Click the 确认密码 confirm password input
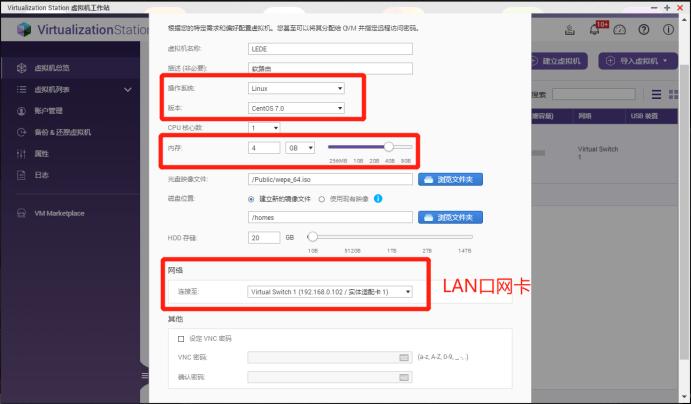This screenshot has width=692, height=404. pos(330,377)
